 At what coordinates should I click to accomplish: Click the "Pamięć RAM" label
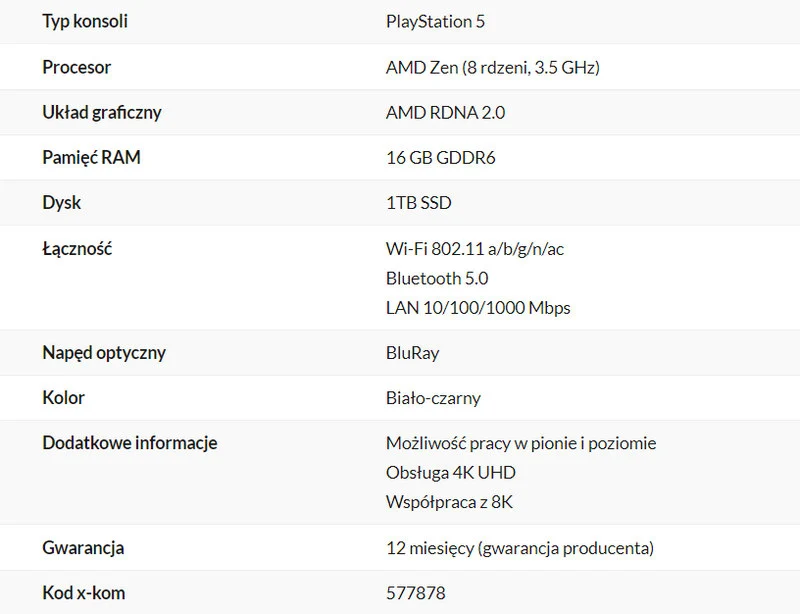tap(91, 157)
